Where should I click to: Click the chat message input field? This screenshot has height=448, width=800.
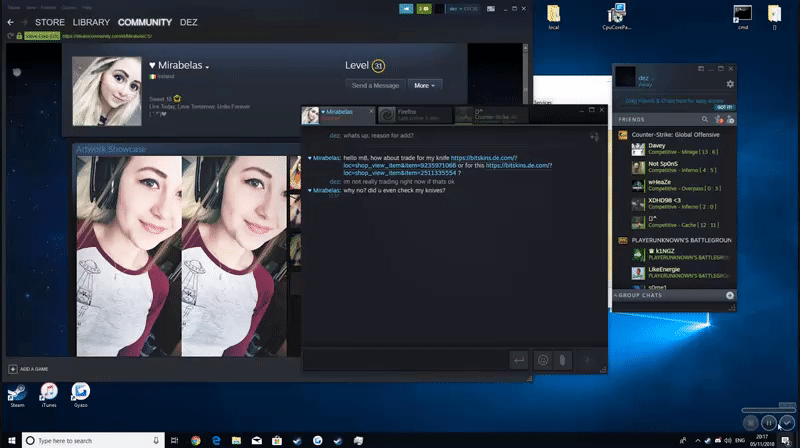[x=406, y=360]
